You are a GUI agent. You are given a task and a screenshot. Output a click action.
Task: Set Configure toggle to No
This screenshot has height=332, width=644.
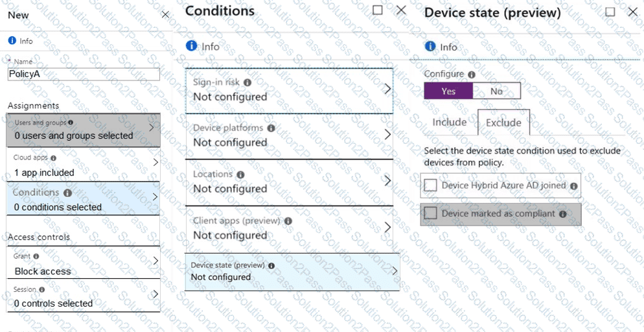click(496, 91)
